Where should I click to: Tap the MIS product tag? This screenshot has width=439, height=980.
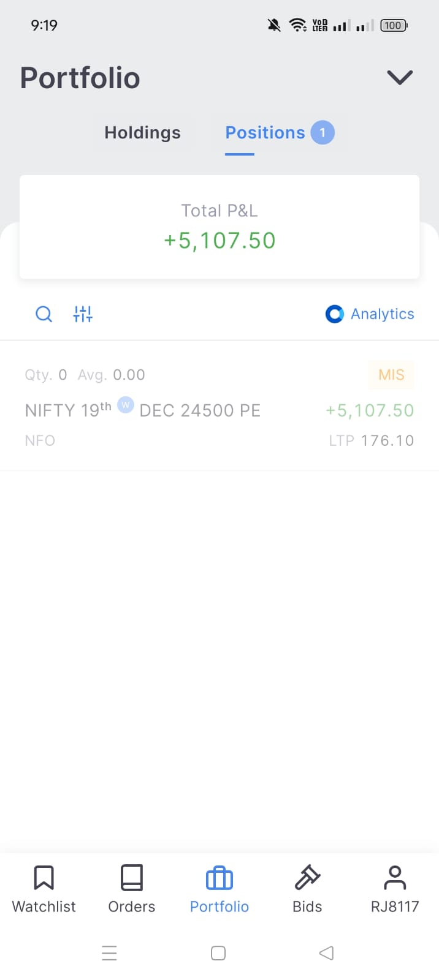click(x=391, y=375)
